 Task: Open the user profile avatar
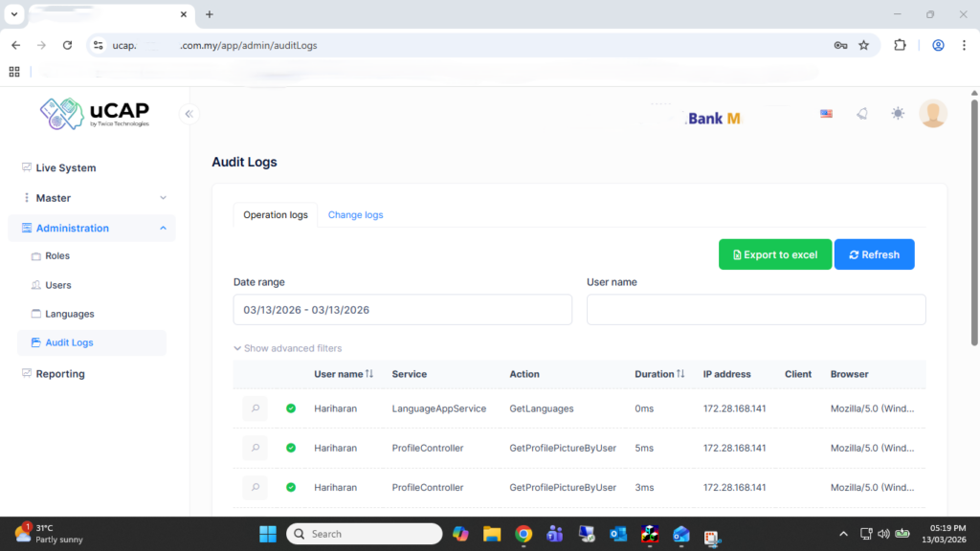tap(932, 114)
